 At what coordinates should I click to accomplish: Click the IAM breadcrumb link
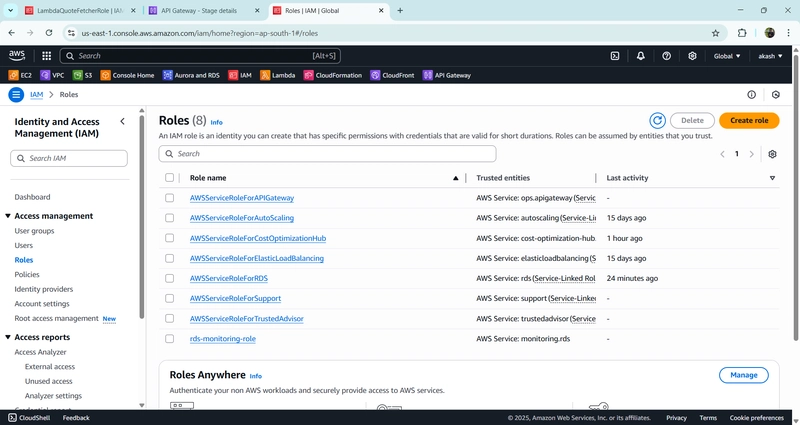[x=36, y=94]
